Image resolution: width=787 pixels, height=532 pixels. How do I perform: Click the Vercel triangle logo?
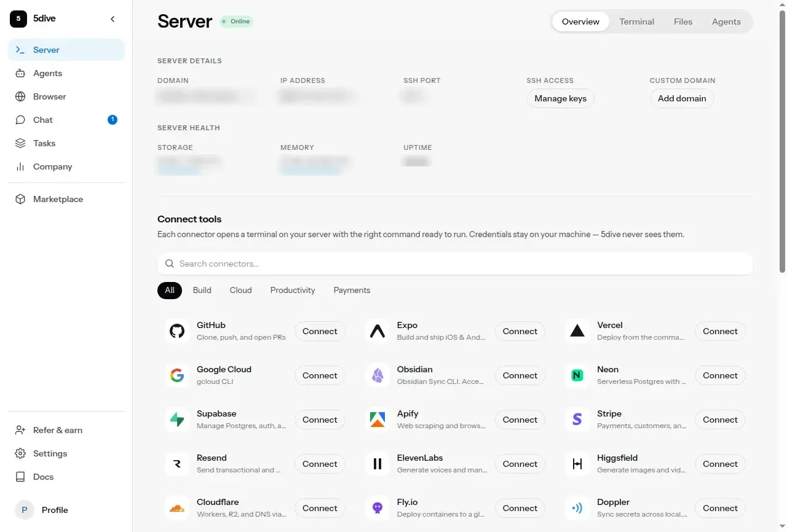pyautogui.click(x=577, y=331)
